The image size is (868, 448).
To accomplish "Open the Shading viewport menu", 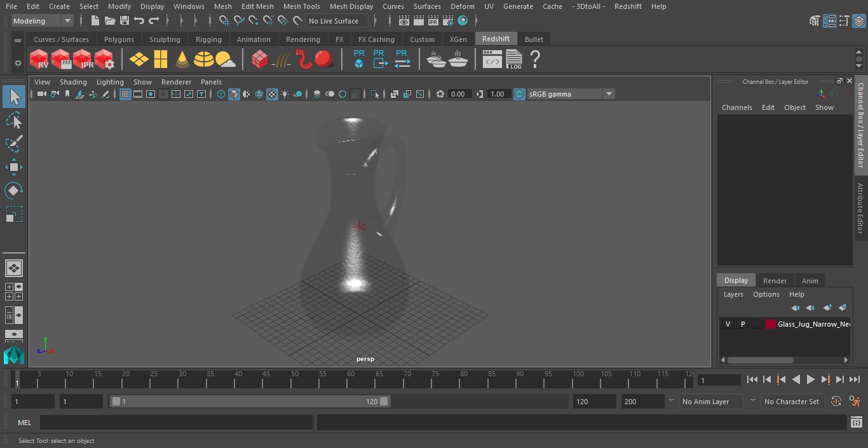I will coord(73,82).
